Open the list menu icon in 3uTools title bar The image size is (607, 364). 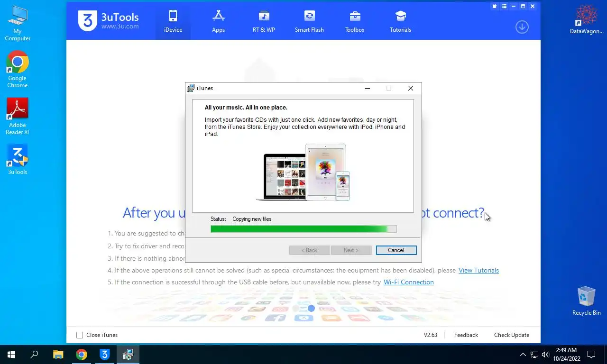504,7
